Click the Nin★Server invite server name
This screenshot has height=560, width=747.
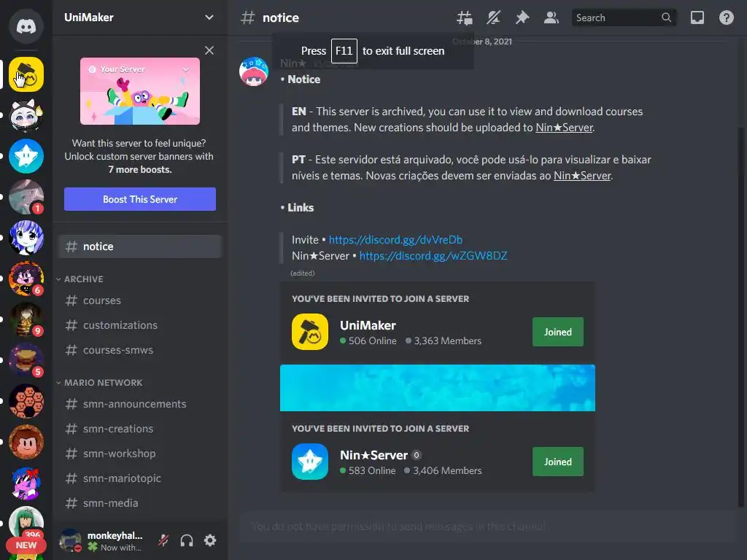(374, 455)
